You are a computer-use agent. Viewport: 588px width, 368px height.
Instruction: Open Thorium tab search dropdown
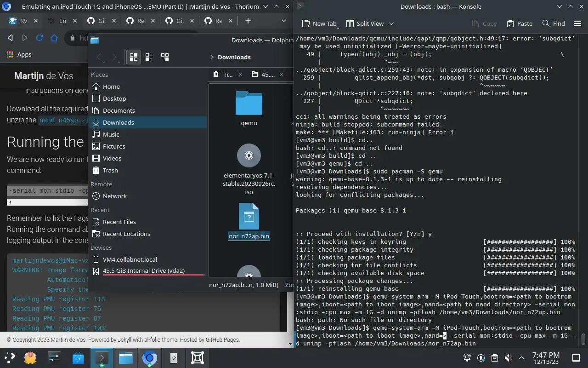pos(284,21)
